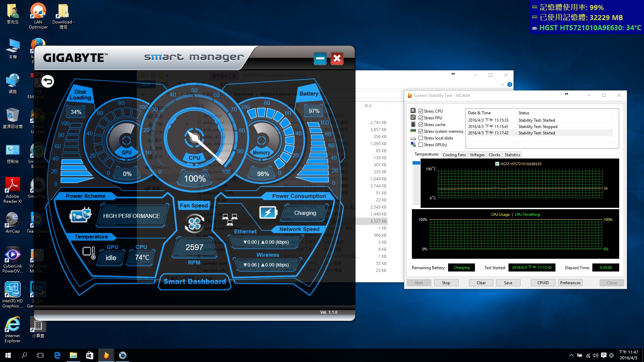The height and width of the screenshot is (362, 644).
Task: Uncheck Stress system memory checkbox
Action: [x=421, y=131]
